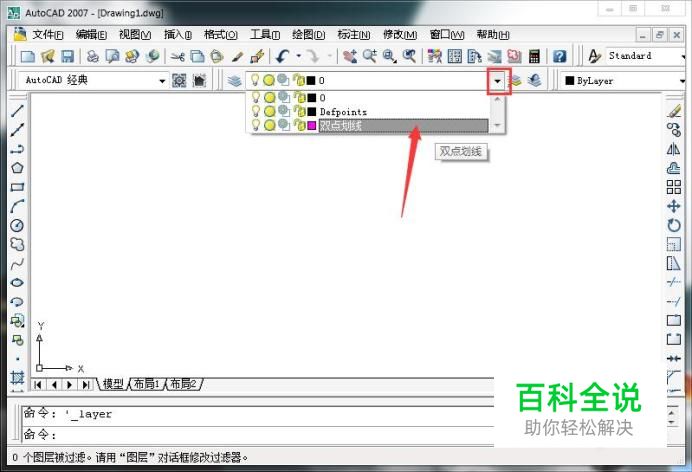Viewport: 692px width, 472px height.
Task: Collapse the layer dropdown arrow
Action: click(x=498, y=81)
